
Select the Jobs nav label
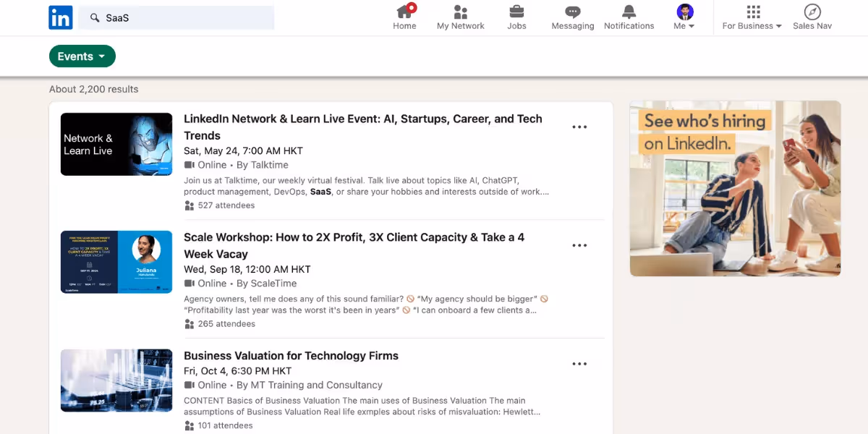click(x=516, y=26)
